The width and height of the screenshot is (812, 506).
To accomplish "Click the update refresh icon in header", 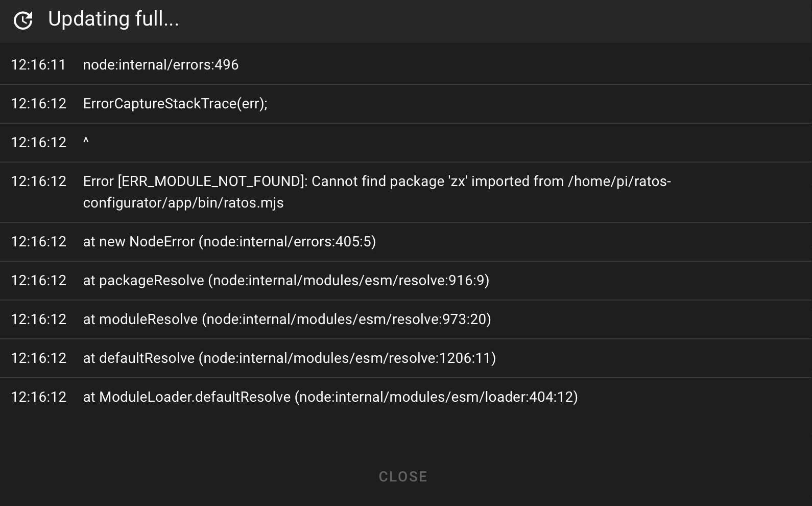I will click(x=23, y=20).
